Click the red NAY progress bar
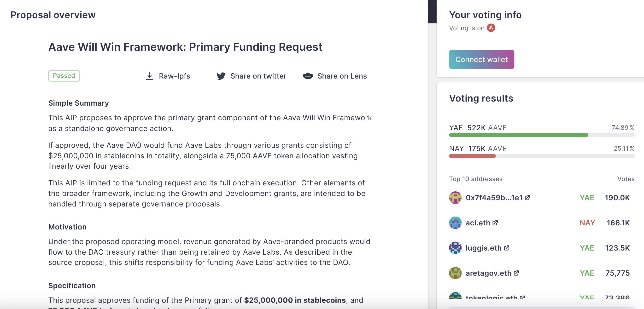Screen dimensions: 644x309 click(x=472, y=156)
